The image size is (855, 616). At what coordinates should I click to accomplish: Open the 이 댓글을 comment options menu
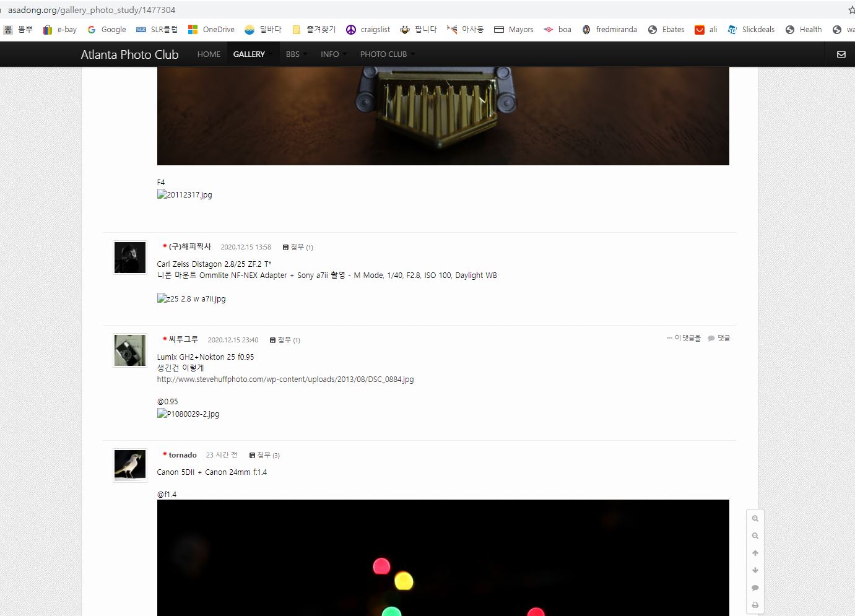click(684, 338)
